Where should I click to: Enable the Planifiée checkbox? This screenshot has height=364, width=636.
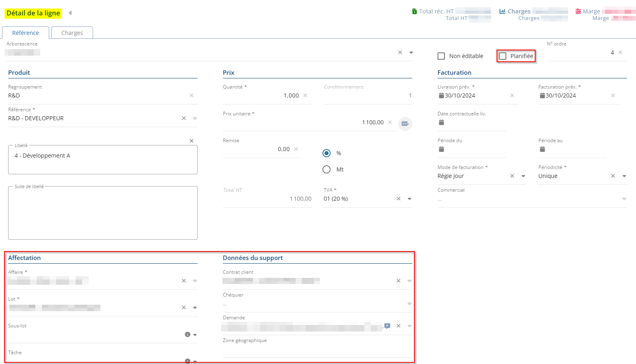point(503,56)
